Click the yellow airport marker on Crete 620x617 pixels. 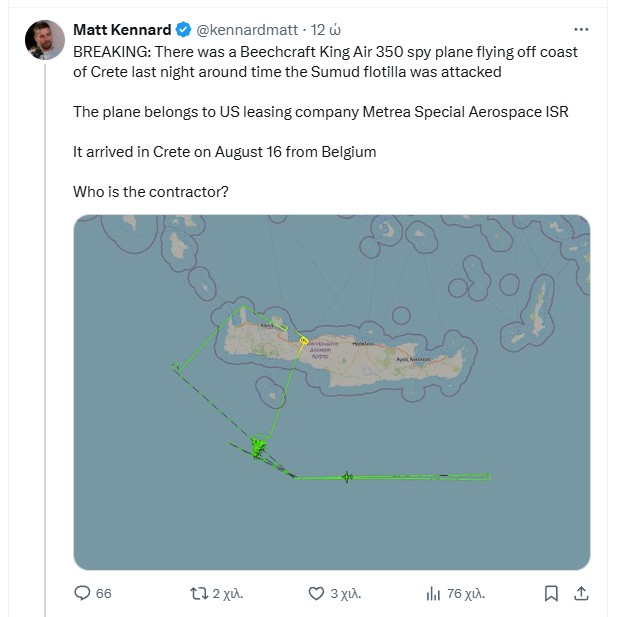click(303, 341)
